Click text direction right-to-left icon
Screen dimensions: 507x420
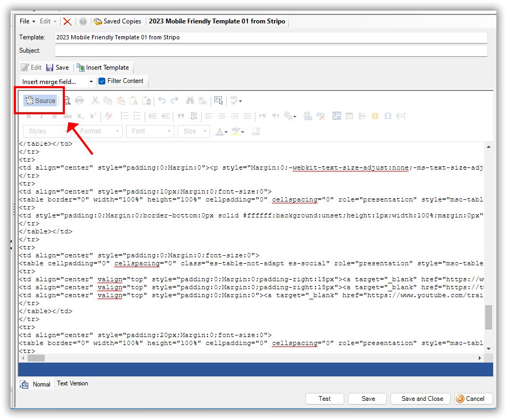(x=276, y=116)
